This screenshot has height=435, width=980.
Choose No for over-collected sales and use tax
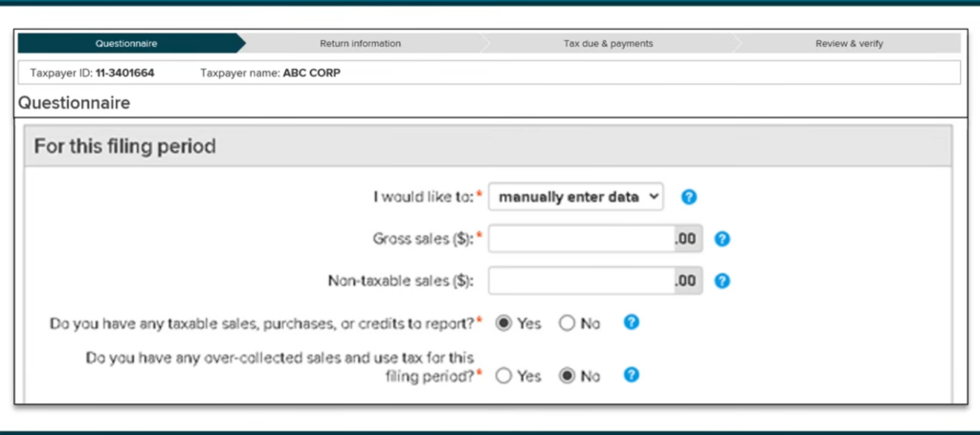(x=567, y=377)
